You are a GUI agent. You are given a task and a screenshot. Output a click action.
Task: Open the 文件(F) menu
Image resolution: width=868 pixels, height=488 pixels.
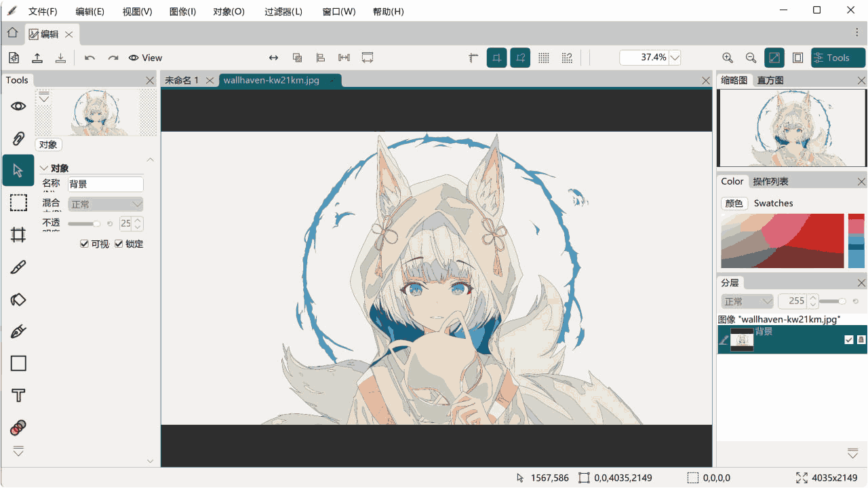tap(43, 12)
